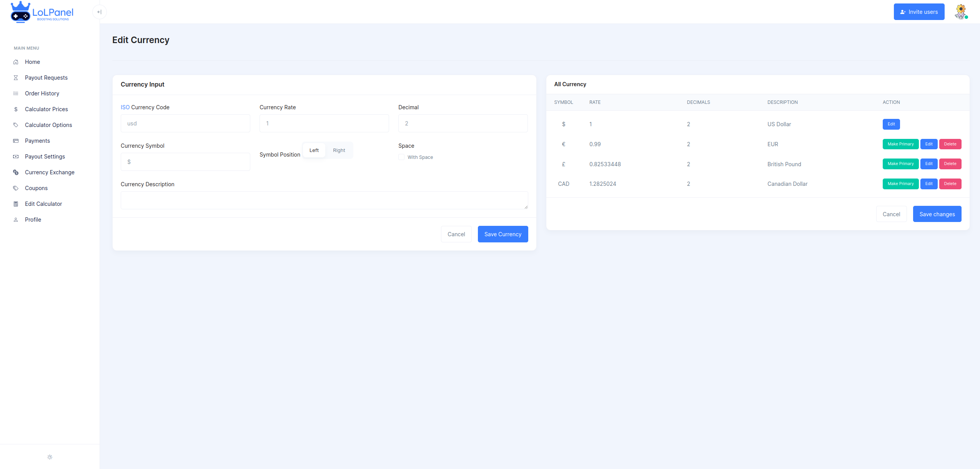Click the Home house icon in sidebar
Image resolution: width=980 pixels, height=469 pixels.
coord(16,62)
